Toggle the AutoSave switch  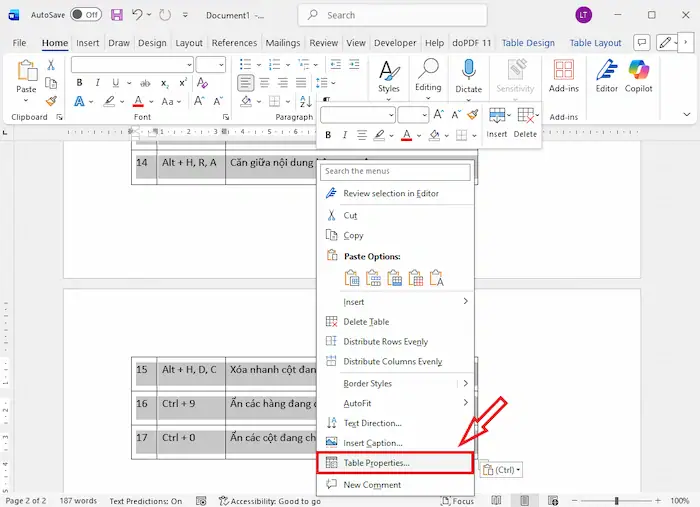86,15
